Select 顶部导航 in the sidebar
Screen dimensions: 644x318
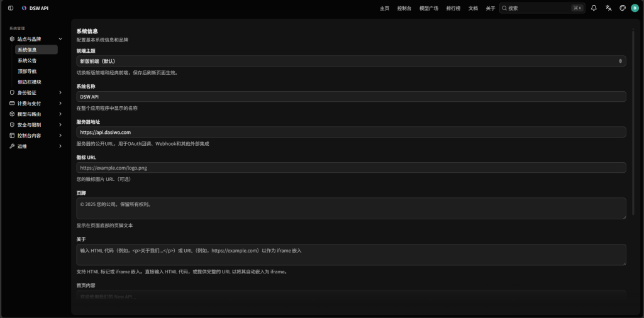[36, 71]
